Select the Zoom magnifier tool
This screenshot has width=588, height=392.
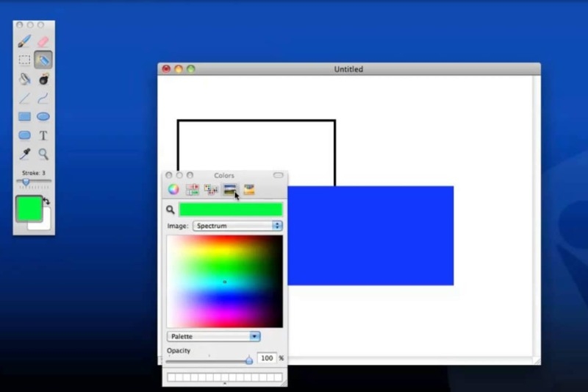pyautogui.click(x=43, y=154)
